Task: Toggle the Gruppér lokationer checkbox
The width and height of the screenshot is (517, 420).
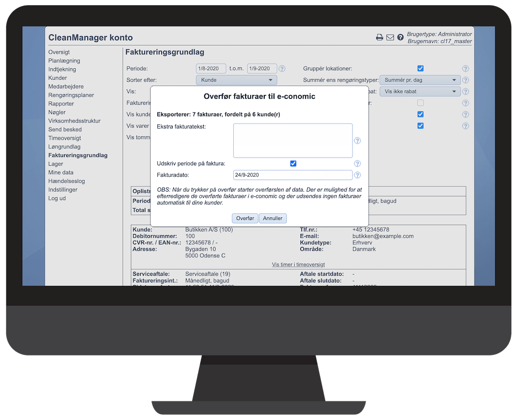Action: (x=420, y=69)
